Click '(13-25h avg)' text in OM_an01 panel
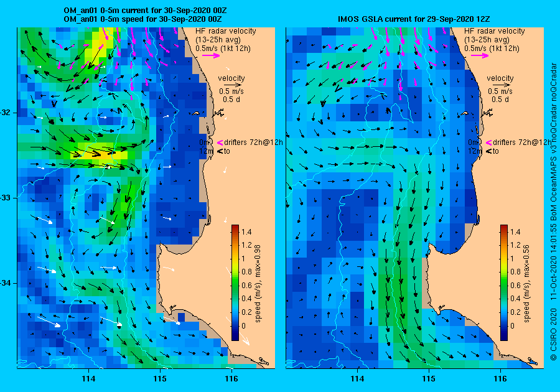 pos(218,40)
